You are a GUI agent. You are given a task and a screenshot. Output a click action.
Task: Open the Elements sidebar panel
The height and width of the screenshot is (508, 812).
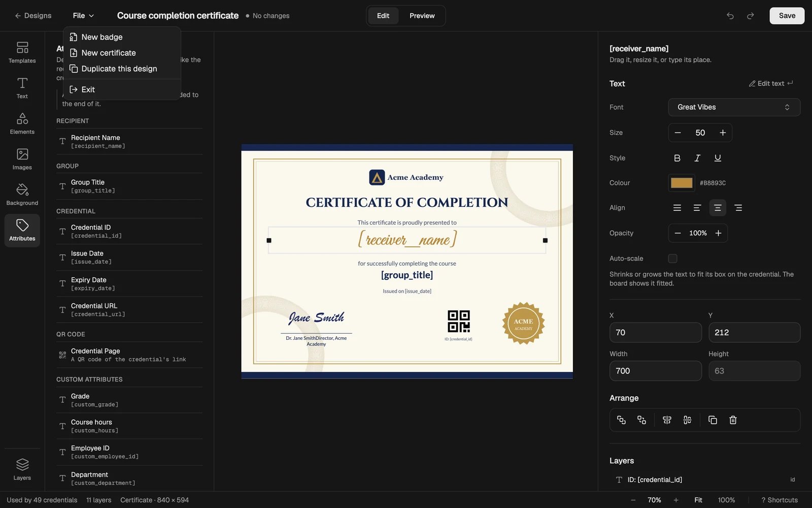pyautogui.click(x=22, y=123)
